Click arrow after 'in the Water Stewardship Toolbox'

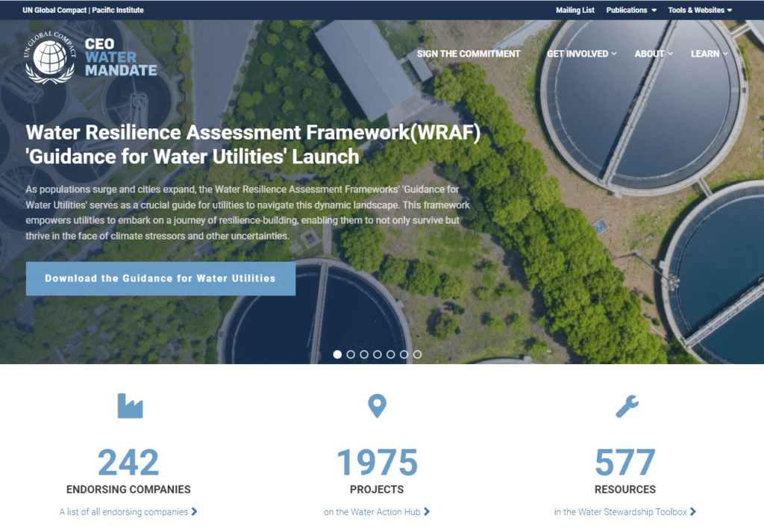[693, 512]
